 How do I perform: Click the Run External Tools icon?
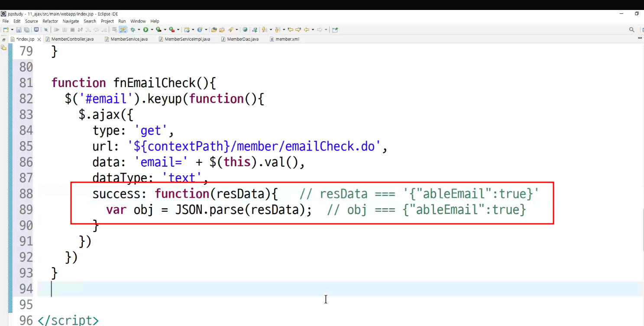[x=172, y=30]
